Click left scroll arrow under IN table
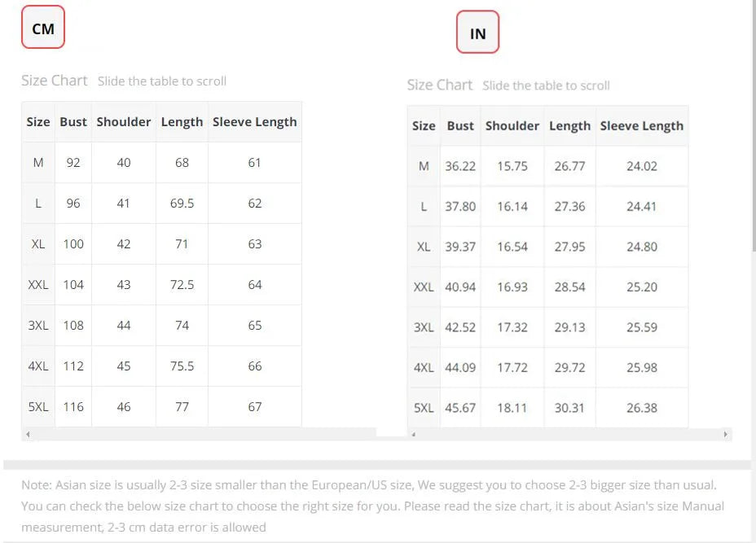The image size is (756, 543). [x=414, y=435]
